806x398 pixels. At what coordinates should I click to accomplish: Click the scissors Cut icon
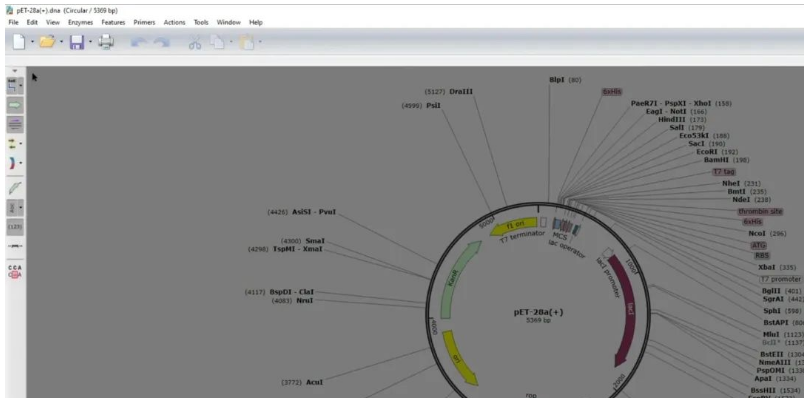click(195, 42)
